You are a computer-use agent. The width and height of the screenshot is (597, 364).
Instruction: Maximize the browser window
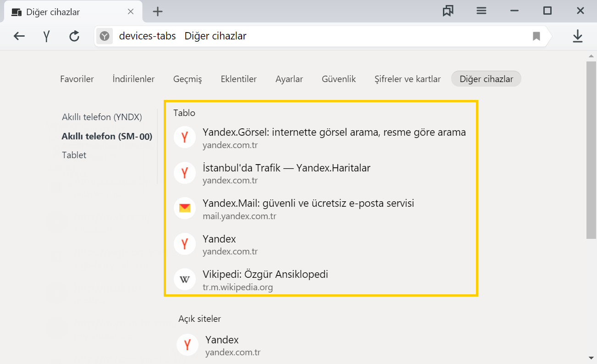tap(547, 11)
